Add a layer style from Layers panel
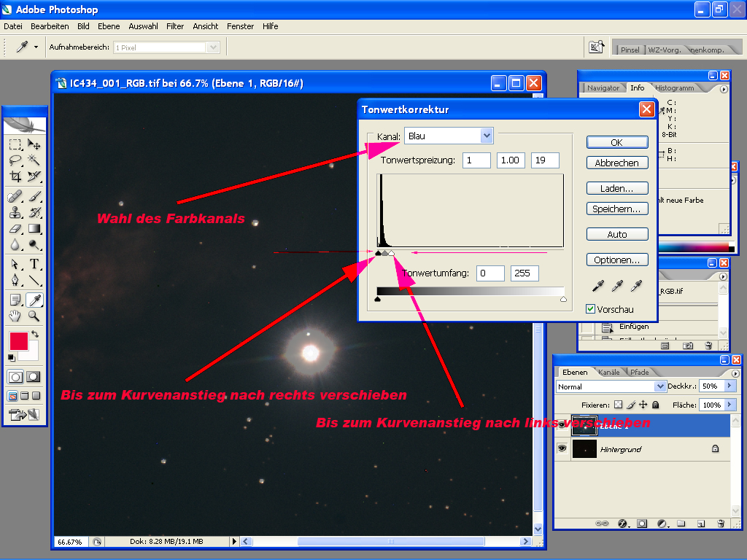Image resolution: width=747 pixels, height=560 pixels. (x=623, y=524)
